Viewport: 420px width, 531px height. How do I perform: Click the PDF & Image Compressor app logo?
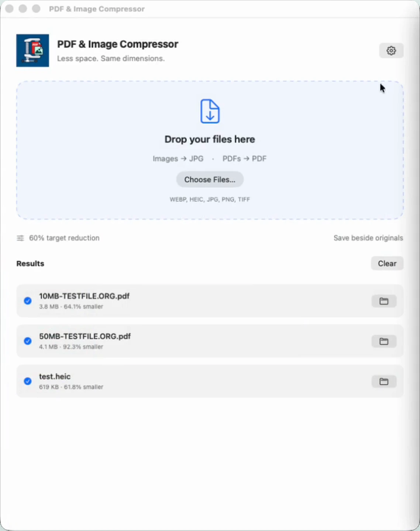[32, 51]
